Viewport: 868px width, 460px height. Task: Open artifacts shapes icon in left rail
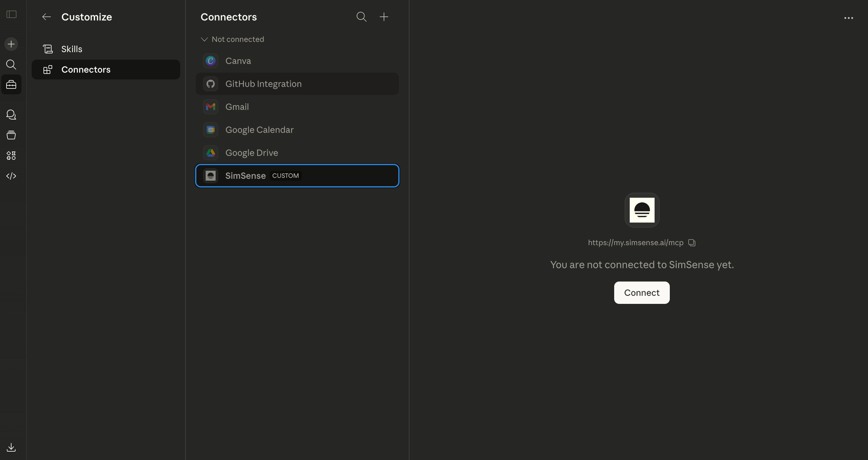click(11, 156)
